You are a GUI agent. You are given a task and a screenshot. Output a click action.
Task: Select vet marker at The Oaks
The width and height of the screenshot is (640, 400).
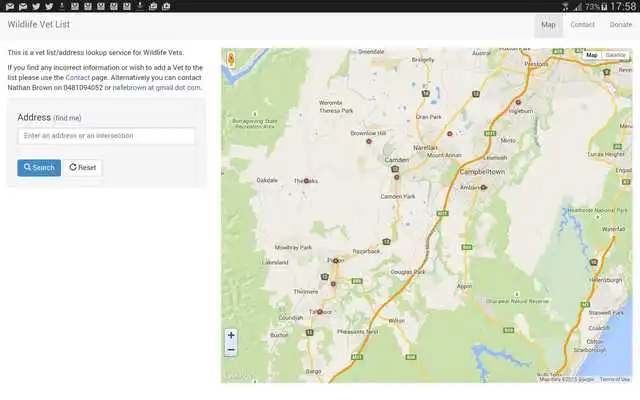point(306,181)
